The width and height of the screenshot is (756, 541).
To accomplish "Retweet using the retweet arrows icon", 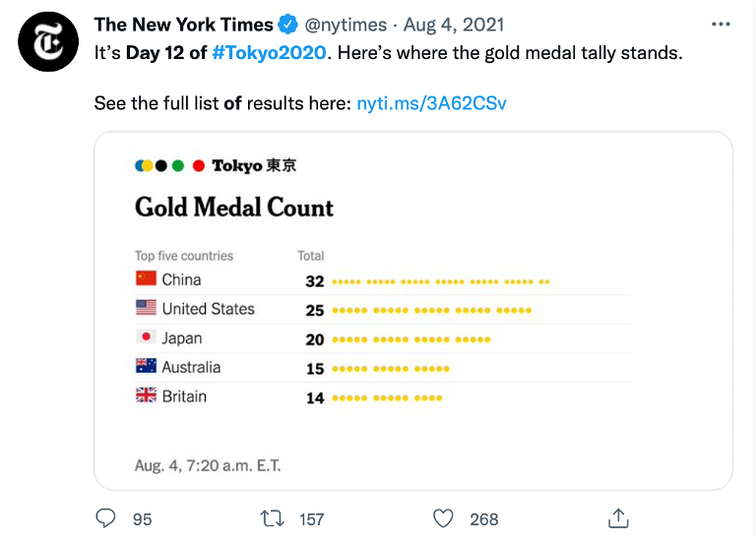I will (x=273, y=518).
